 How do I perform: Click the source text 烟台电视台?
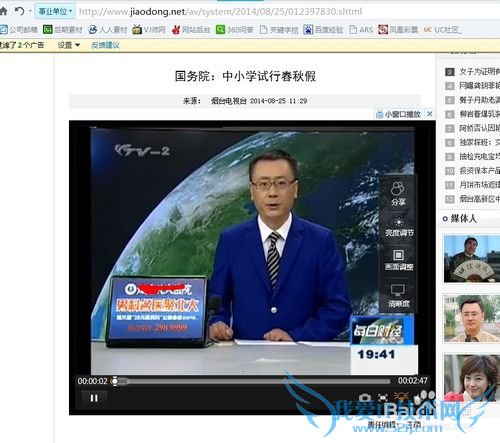click(x=229, y=101)
